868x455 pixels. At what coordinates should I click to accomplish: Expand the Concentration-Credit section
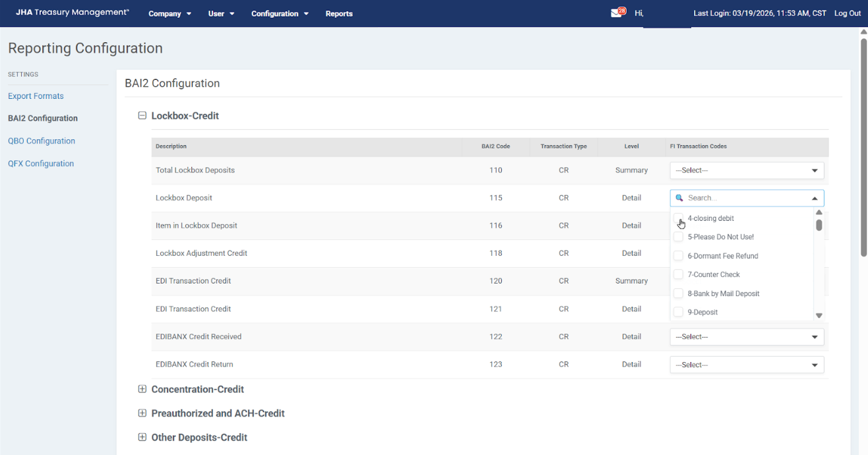point(142,389)
